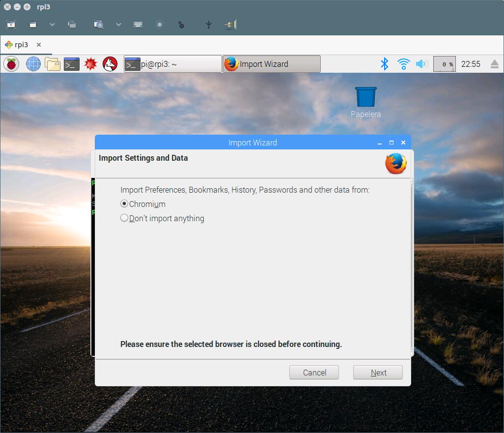Expand dropdown arrow next to magnifier icon

[x=118, y=24]
